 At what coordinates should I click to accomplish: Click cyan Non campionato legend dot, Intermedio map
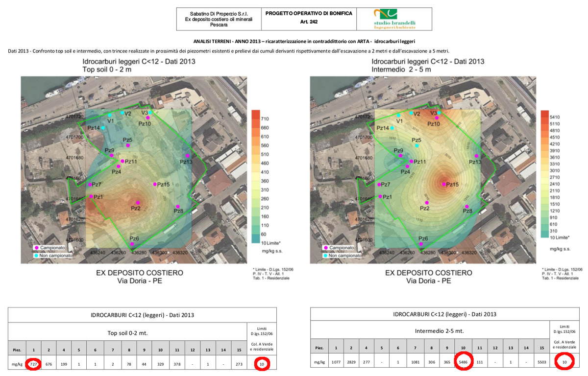coord(324,256)
